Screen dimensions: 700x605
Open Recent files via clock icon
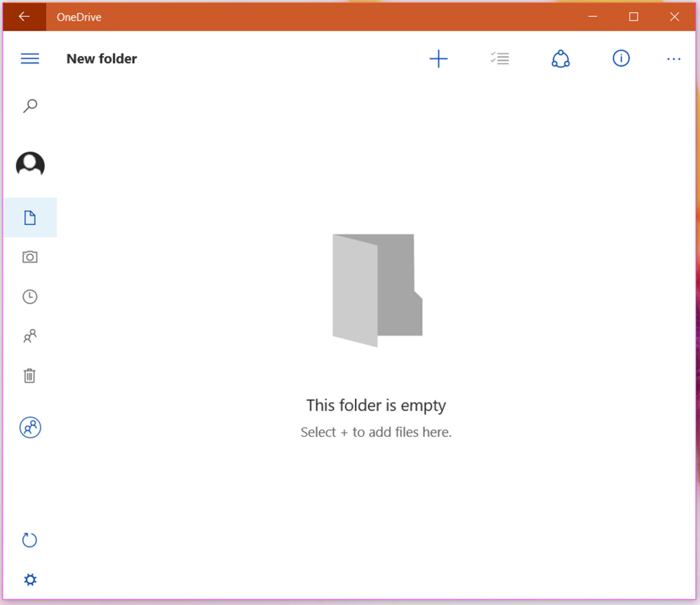click(x=30, y=296)
